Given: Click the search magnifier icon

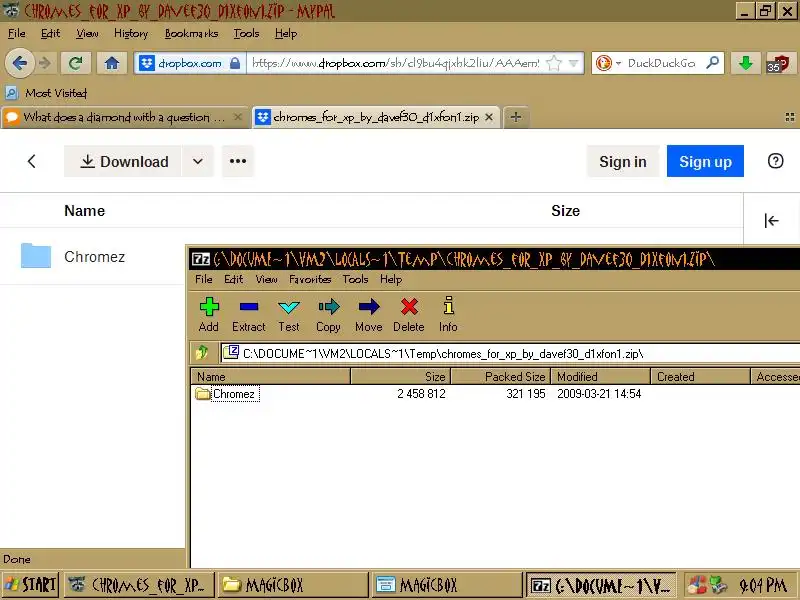Looking at the screenshot, I should click(x=712, y=63).
